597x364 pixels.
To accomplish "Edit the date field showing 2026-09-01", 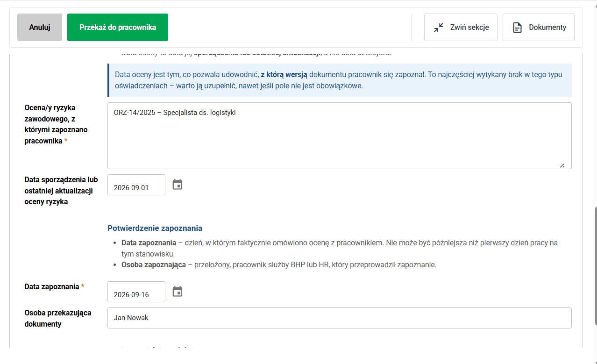I will click(136, 185).
